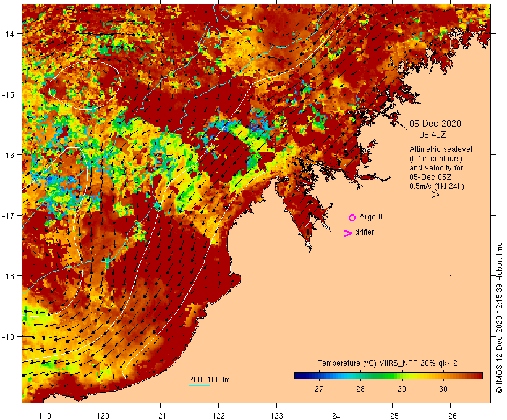Image resolution: width=507 pixels, height=420 pixels.
Task: Click the '200 1000m' depth legend text
Action: (x=210, y=380)
